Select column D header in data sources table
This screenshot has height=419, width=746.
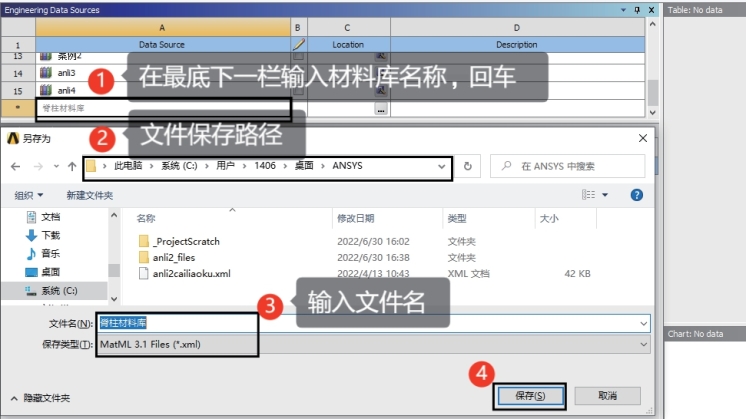(x=517, y=28)
